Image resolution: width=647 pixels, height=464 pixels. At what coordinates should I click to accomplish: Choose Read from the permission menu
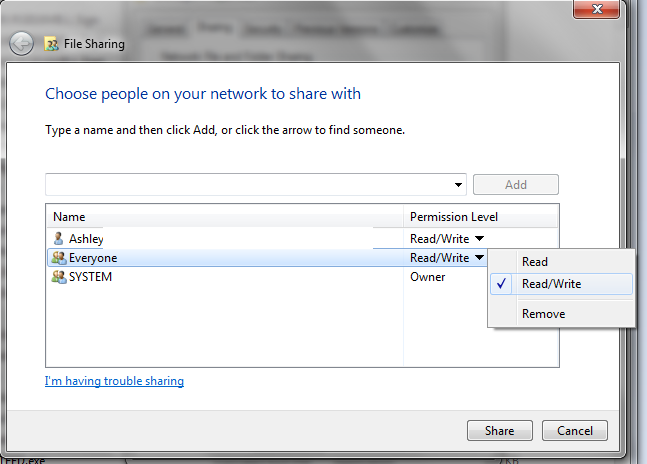(x=535, y=262)
